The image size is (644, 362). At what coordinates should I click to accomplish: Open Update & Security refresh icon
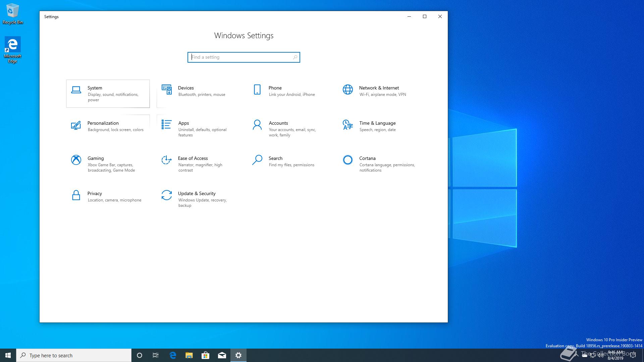click(x=167, y=195)
